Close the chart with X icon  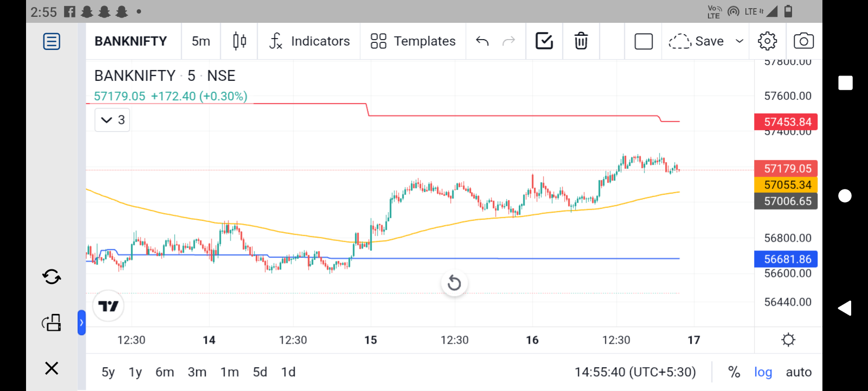52,368
